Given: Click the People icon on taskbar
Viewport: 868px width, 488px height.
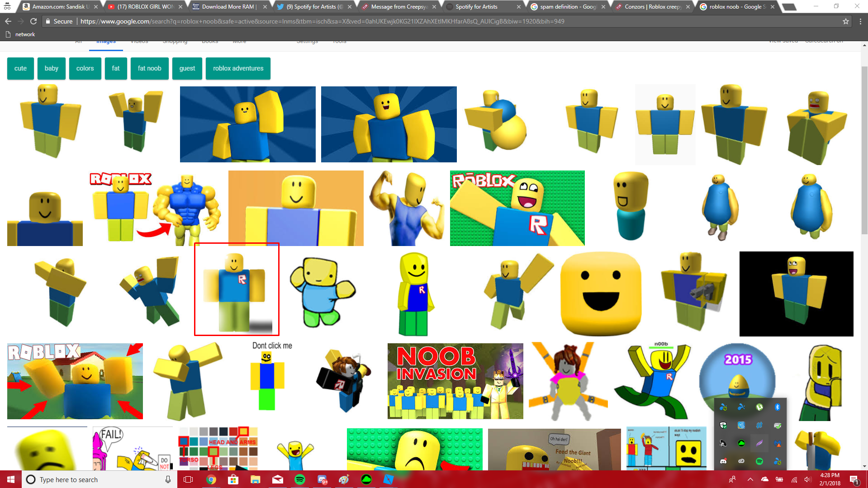Looking at the screenshot, I should click(x=732, y=479).
